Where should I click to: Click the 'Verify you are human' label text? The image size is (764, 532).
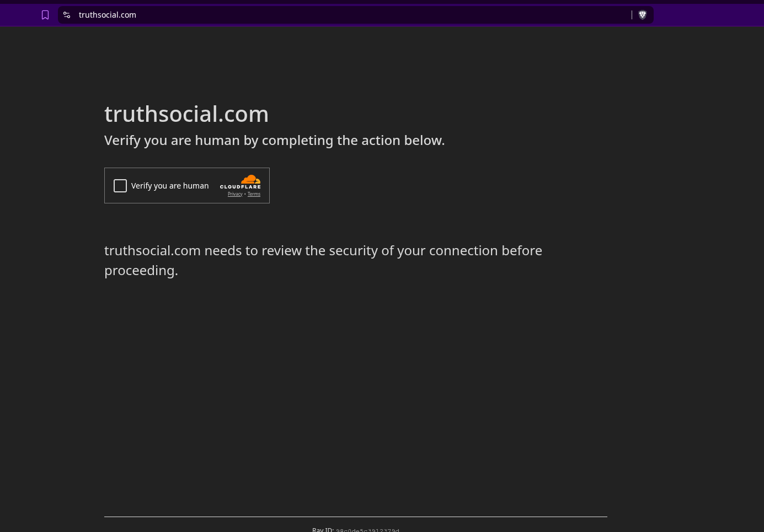[170, 186]
